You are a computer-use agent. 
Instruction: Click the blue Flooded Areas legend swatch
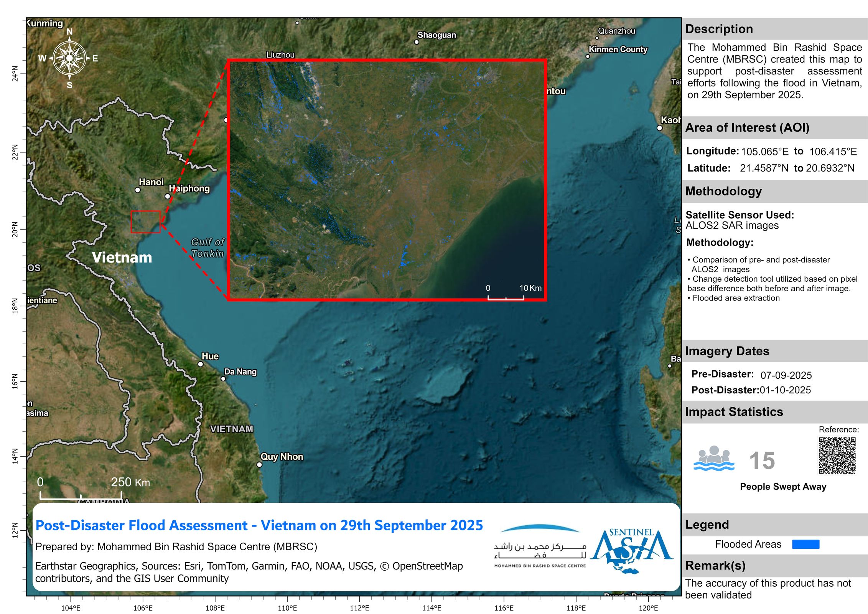tap(805, 544)
